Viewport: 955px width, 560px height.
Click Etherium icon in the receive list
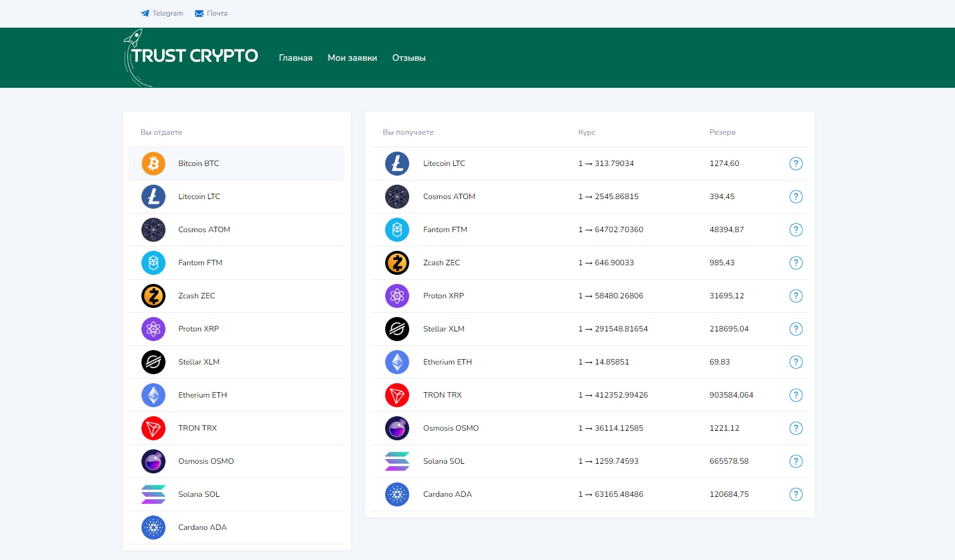(397, 362)
